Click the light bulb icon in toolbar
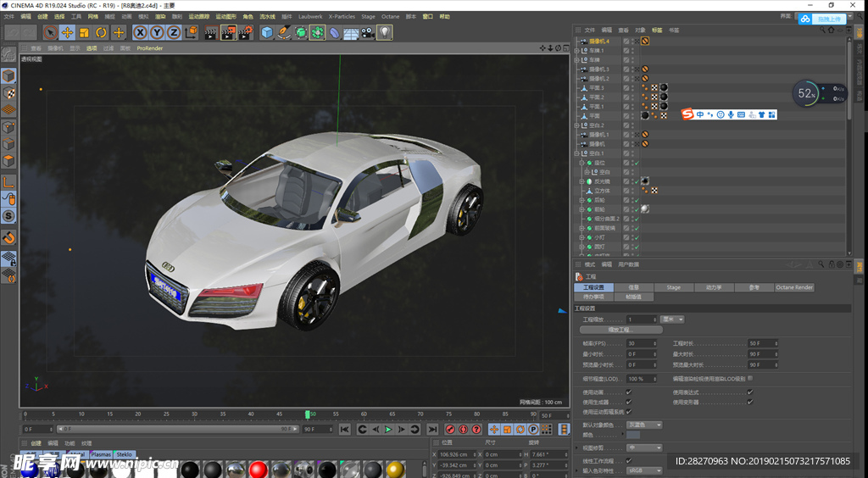The width and height of the screenshot is (868, 478). [x=385, y=32]
